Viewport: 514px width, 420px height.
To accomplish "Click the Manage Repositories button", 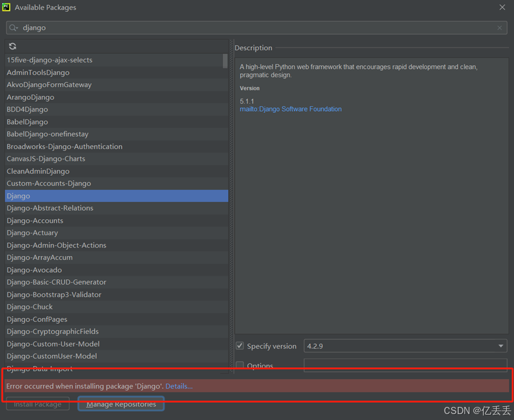I will 121,403.
